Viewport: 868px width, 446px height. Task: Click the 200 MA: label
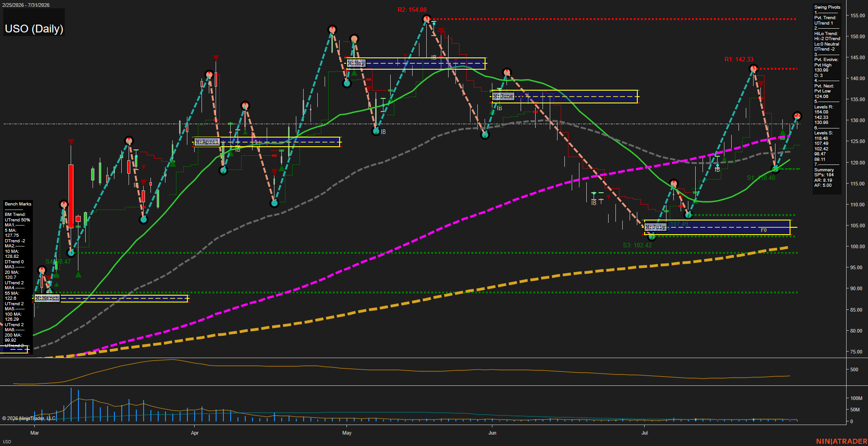click(x=13, y=335)
